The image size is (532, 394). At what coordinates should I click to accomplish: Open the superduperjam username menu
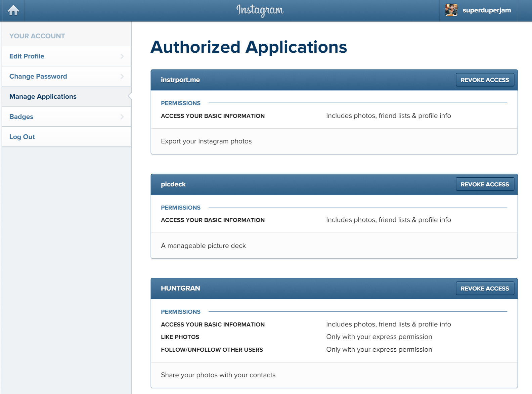(486, 10)
